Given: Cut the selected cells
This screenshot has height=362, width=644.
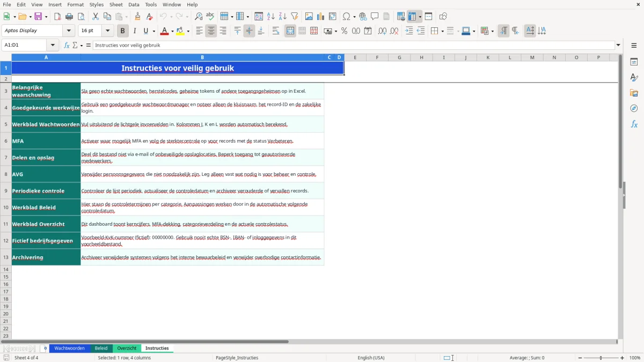Looking at the screenshot, I should pyautogui.click(x=96, y=17).
